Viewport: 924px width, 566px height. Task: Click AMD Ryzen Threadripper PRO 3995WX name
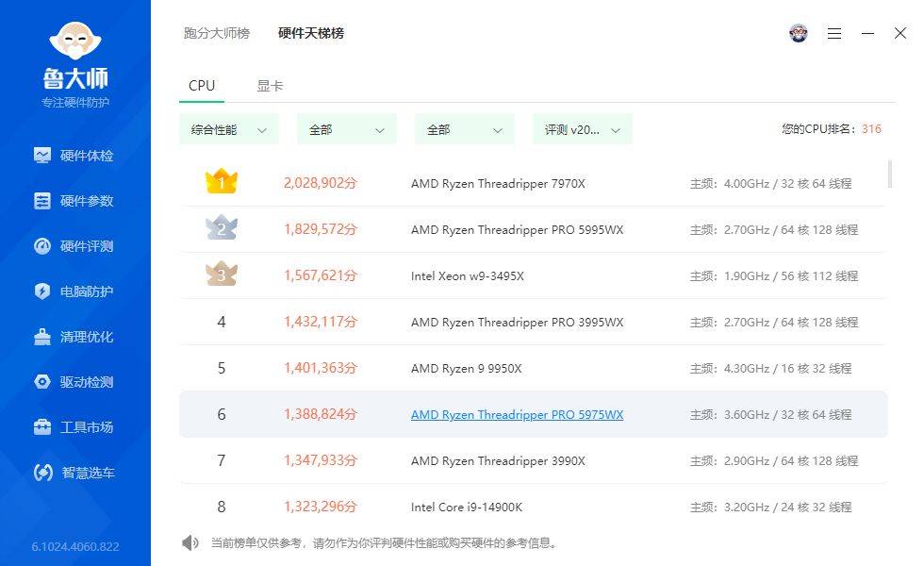tap(517, 322)
